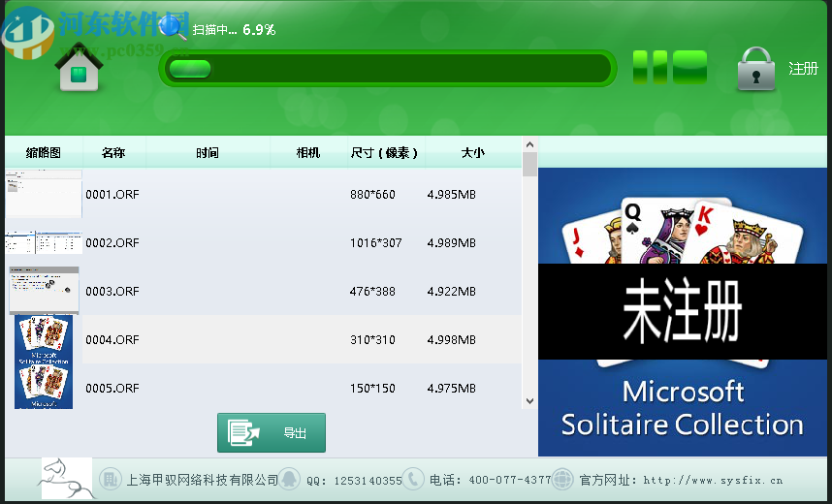Screen dimensions: 832x504
Task: Select the 0005.ORF thumbnail
Action: click(44, 387)
